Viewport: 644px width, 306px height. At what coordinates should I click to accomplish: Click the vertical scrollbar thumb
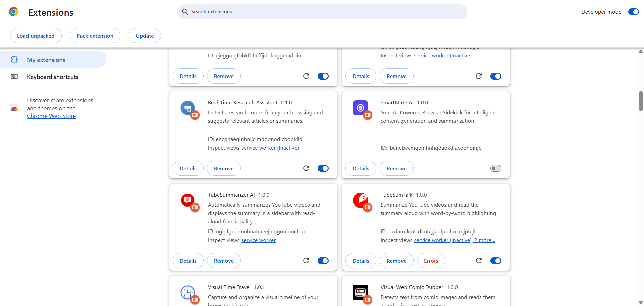[641, 101]
